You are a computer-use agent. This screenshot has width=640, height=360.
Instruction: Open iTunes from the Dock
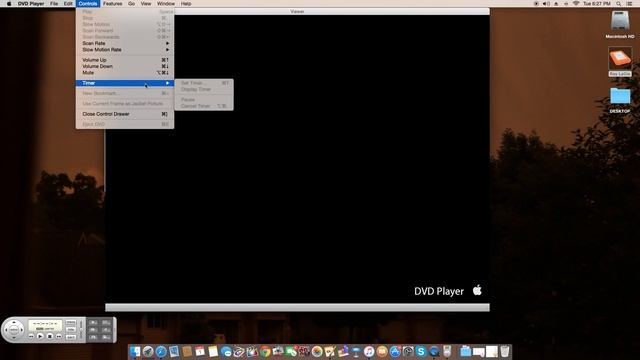(x=369, y=351)
